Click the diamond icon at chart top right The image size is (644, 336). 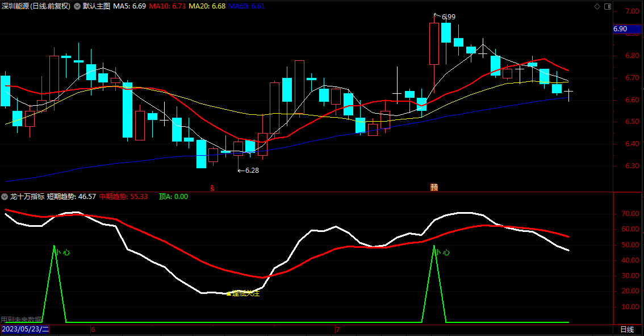597,6
